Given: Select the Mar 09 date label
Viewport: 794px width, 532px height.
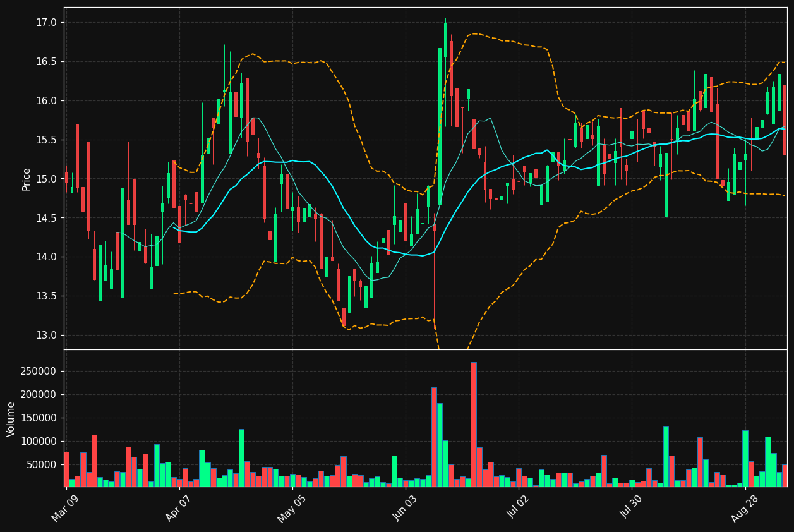Looking at the screenshot, I should click(65, 509).
